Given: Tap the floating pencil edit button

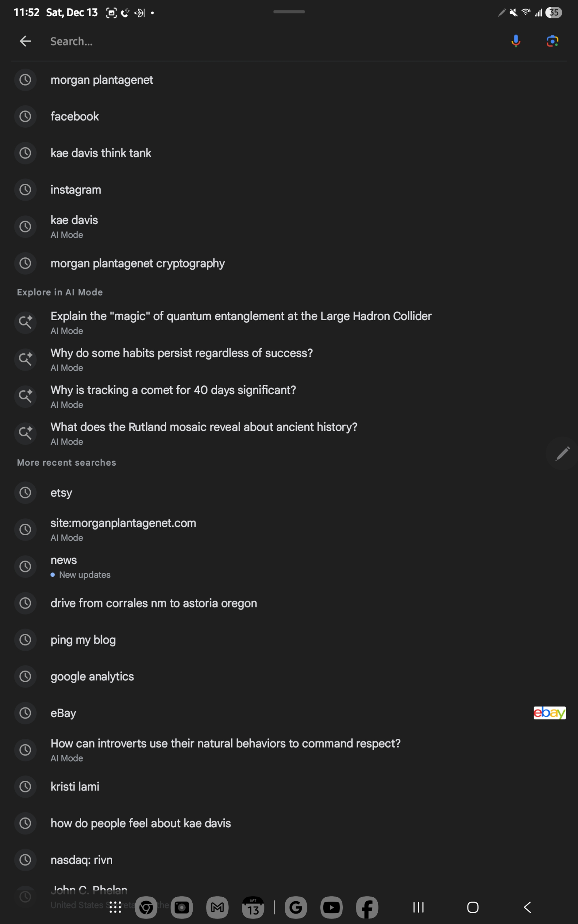Looking at the screenshot, I should [x=562, y=454].
